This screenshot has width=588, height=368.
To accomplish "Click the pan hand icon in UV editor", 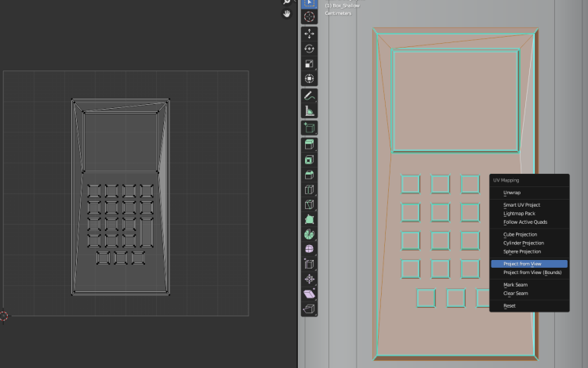I will (x=287, y=13).
